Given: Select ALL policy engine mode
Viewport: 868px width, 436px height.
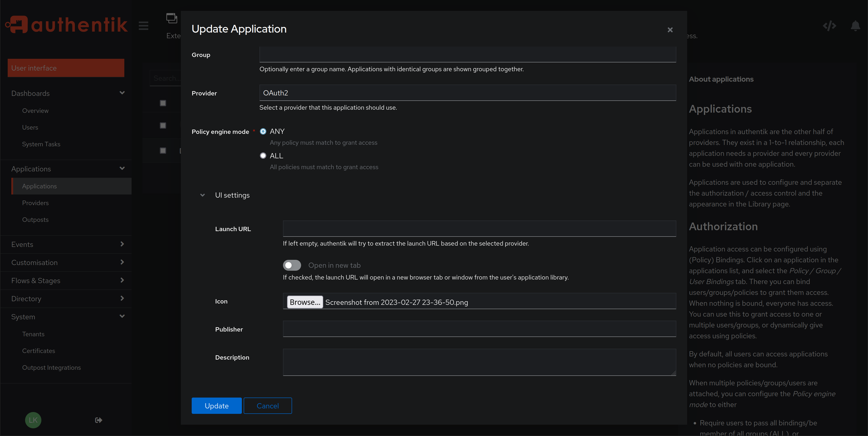Looking at the screenshot, I should point(263,155).
